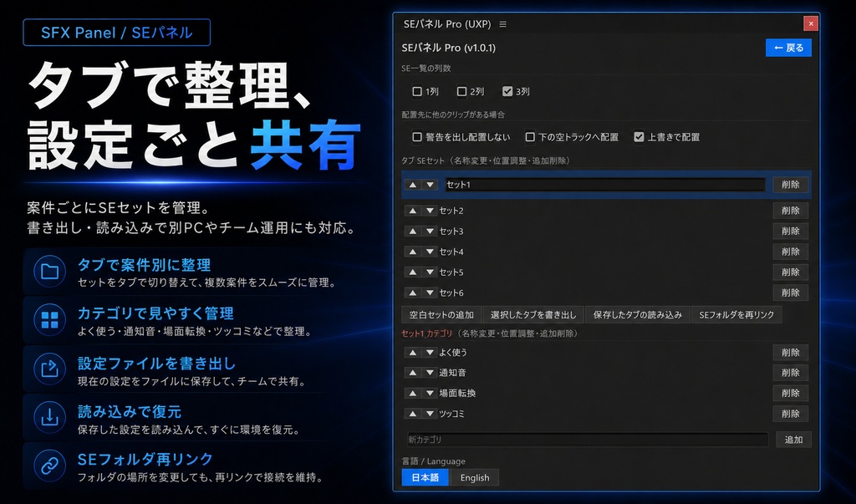Move セット5 down with its down arrow
856x504 pixels.
pyautogui.click(x=431, y=272)
